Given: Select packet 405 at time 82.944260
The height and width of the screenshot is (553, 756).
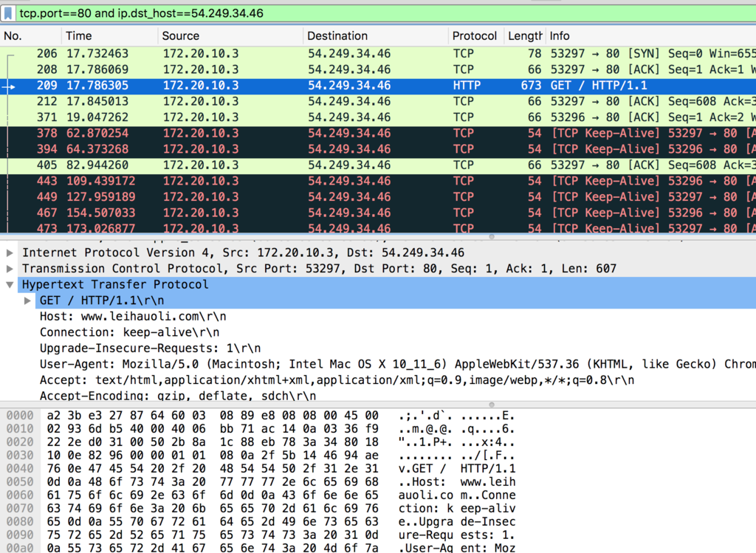Looking at the screenshot, I should click(x=378, y=165).
